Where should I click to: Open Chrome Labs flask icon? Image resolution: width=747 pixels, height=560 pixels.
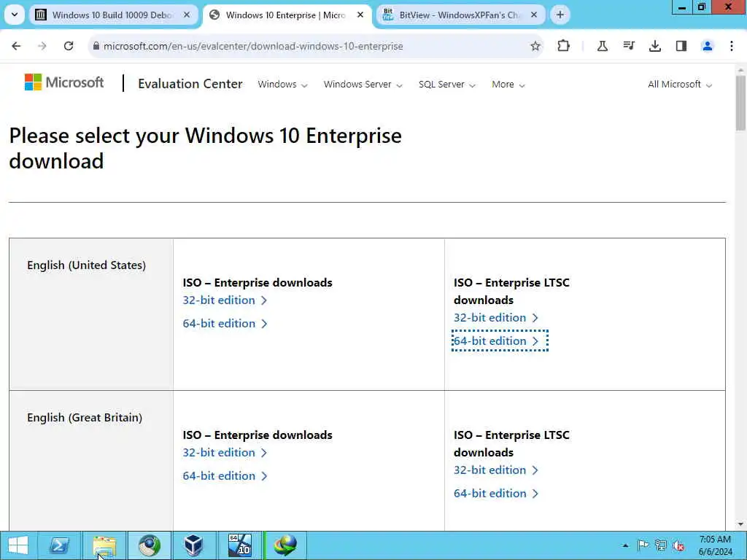tap(602, 46)
